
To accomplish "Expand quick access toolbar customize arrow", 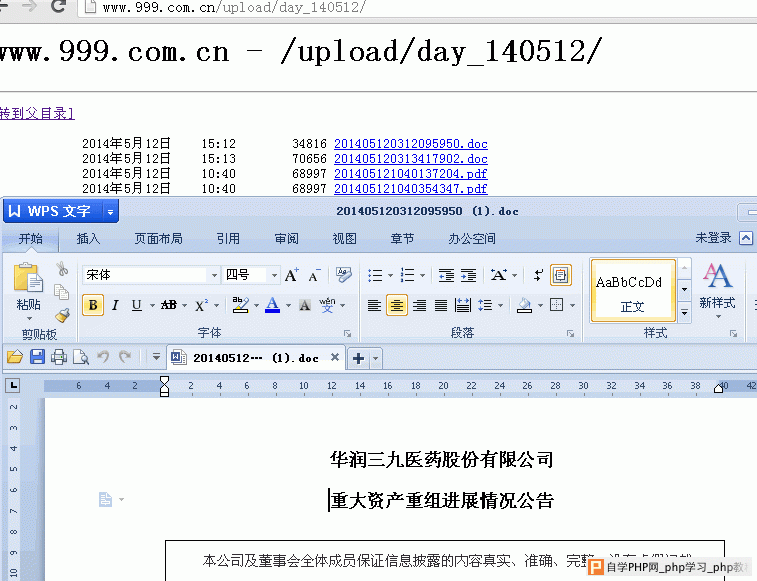I will click(156, 357).
